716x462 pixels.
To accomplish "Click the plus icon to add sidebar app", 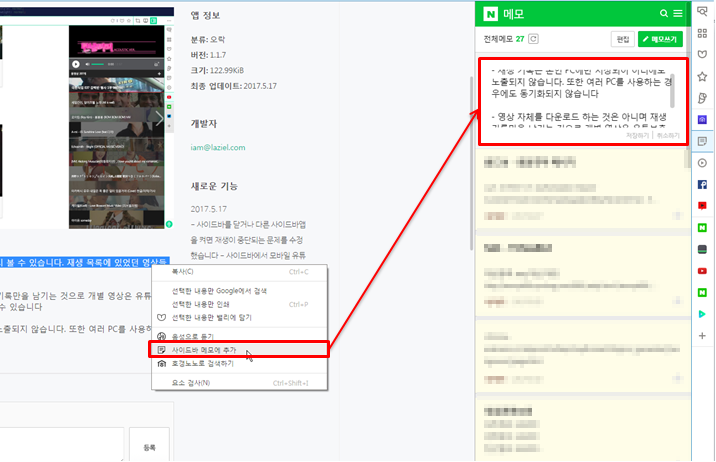I will [702, 335].
